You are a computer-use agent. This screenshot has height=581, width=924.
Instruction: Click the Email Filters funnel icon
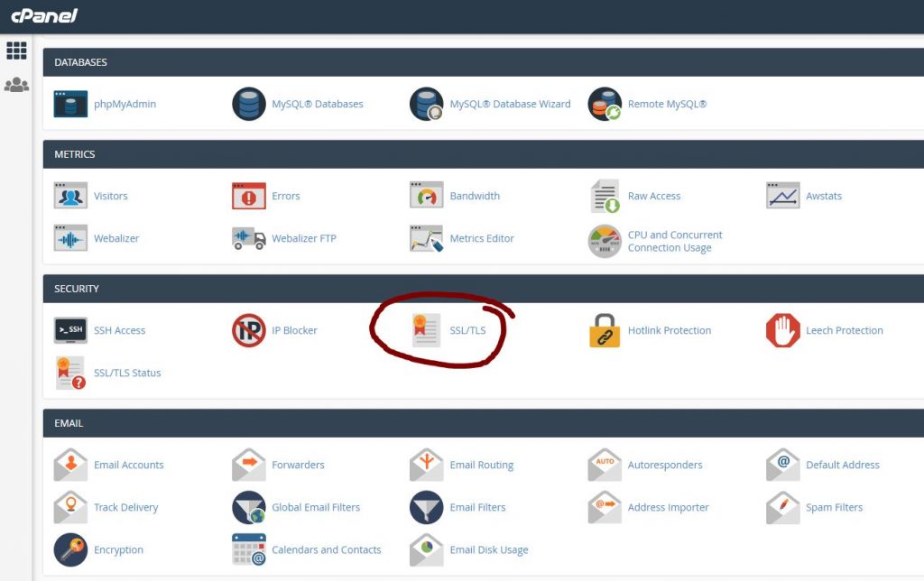pos(427,507)
